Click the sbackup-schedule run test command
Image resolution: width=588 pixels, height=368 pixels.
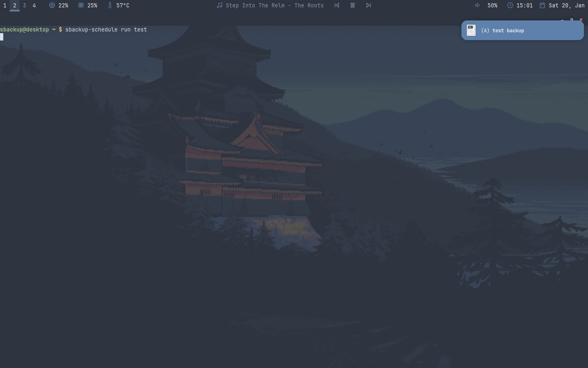(x=106, y=29)
